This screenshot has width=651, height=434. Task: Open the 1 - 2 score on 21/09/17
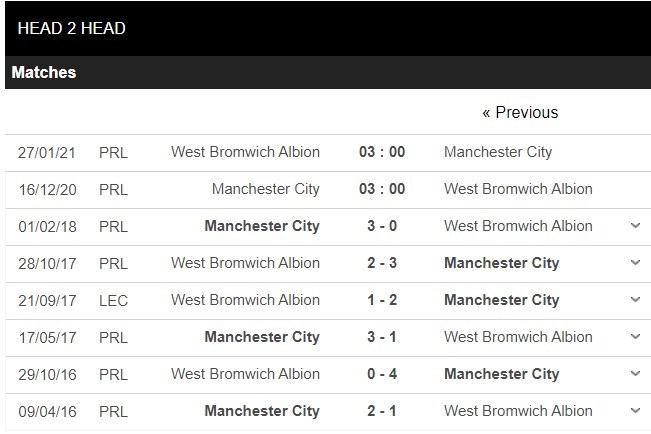pyautogui.click(x=382, y=300)
